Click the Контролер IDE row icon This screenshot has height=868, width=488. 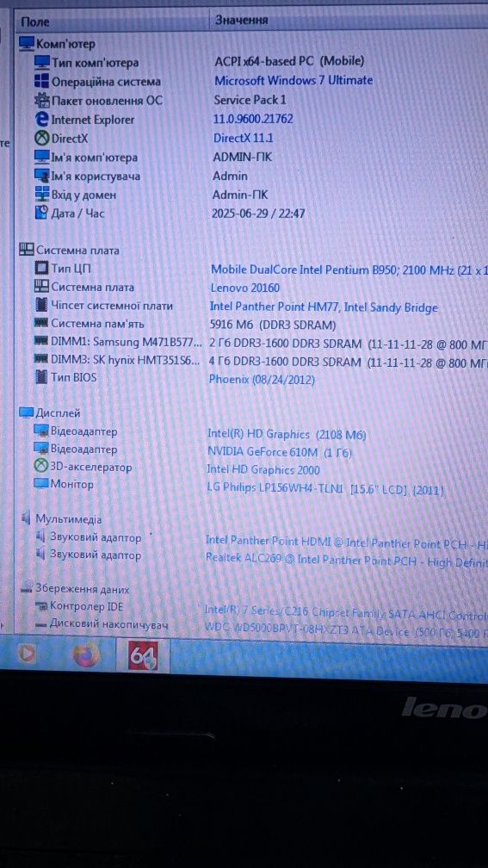click(x=41, y=607)
